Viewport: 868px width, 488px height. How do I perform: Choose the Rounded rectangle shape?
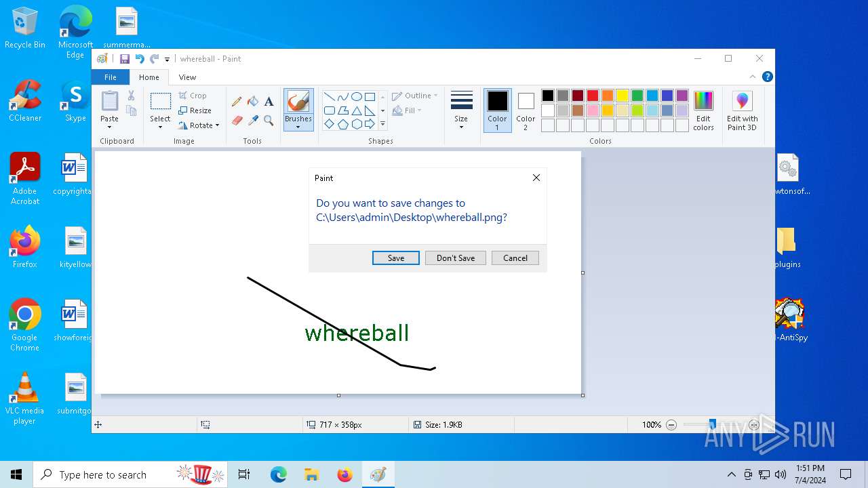pos(329,110)
